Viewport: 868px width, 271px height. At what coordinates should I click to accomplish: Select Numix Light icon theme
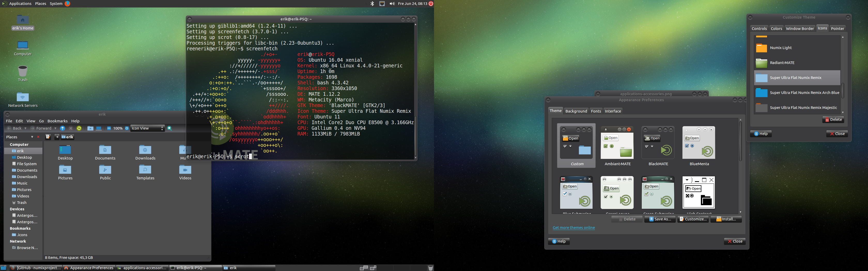(x=797, y=48)
